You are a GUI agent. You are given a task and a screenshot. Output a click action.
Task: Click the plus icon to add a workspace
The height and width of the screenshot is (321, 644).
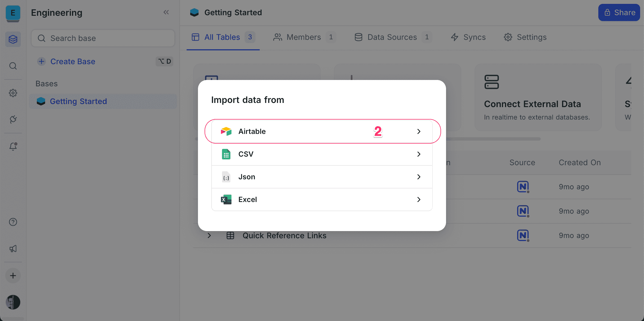[13, 276]
